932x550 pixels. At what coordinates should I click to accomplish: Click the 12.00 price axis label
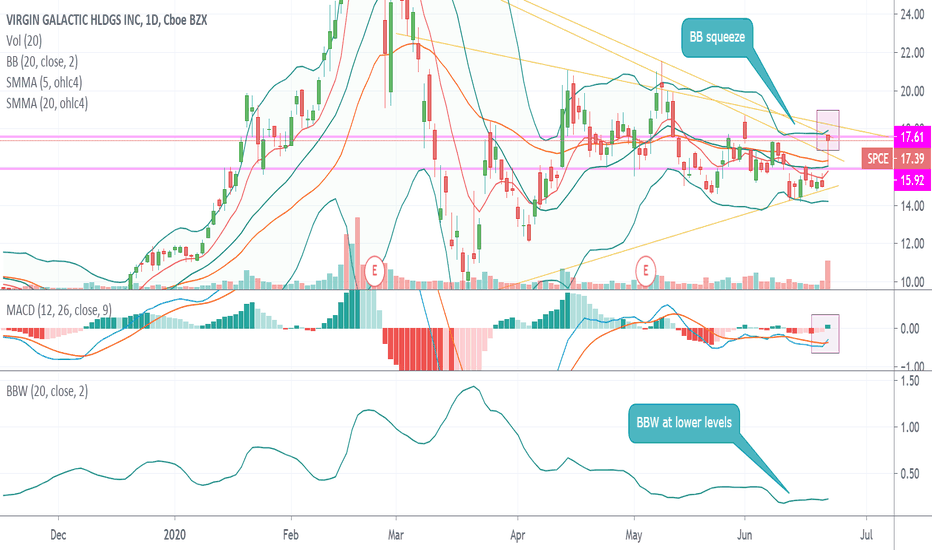click(x=912, y=244)
